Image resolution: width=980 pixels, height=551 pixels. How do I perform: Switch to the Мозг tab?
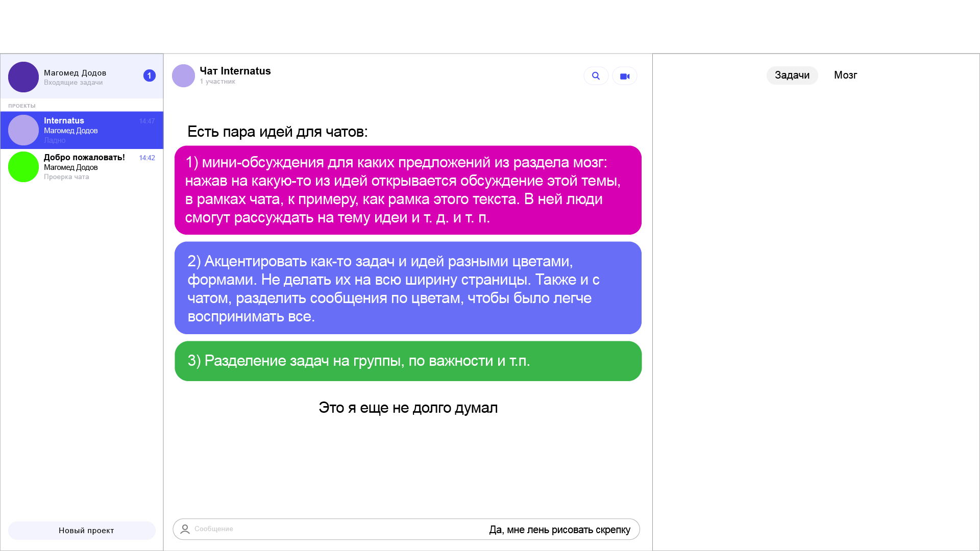pos(845,76)
